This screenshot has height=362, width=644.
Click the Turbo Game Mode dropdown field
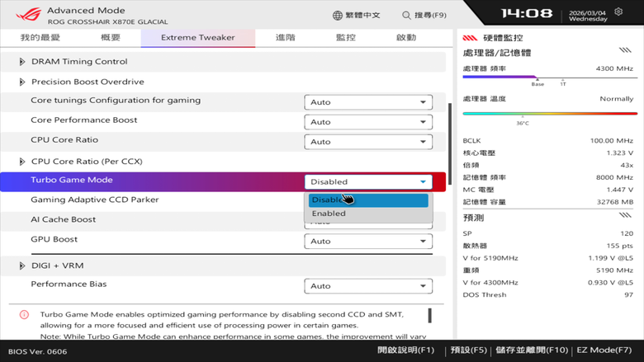(x=368, y=181)
